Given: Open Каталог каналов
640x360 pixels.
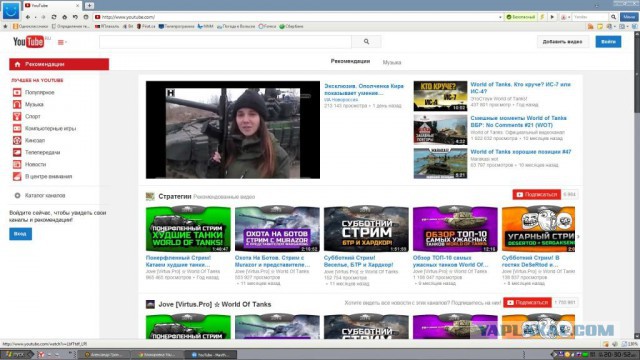Looking at the screenshot, I should (x=45, y=196).
